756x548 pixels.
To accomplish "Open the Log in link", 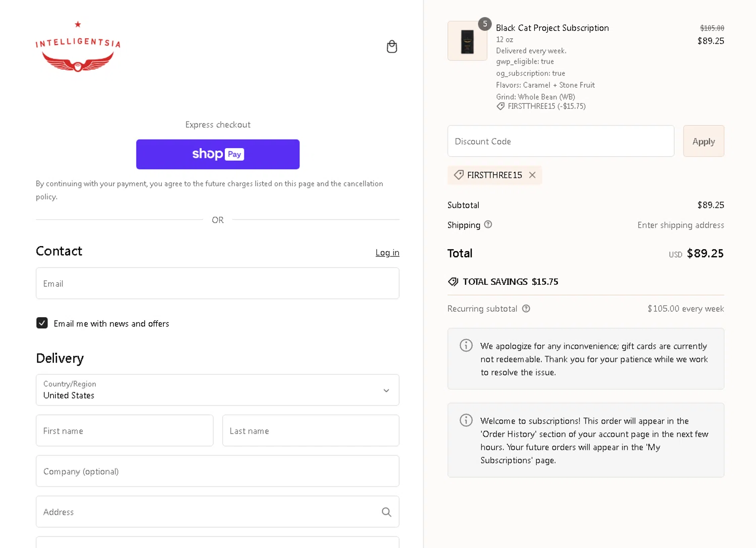I will pos(387,253).
